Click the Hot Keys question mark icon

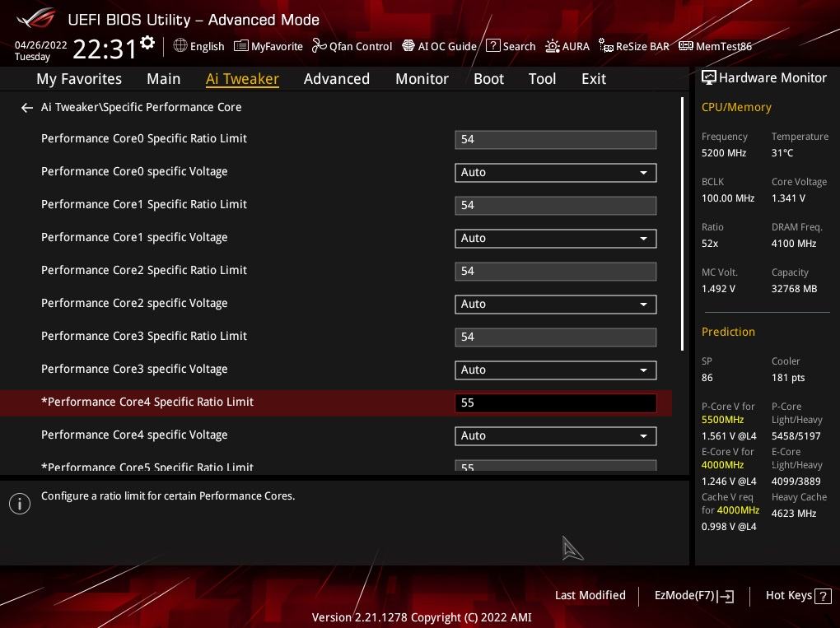coord(823,596)
